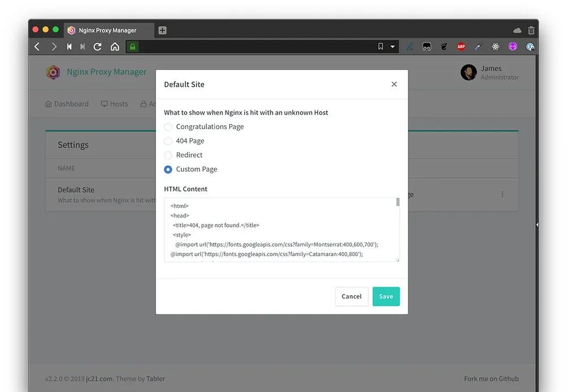Open the eyedropper color picker extension
Image resolution: width=567 pixels, height=392 pixels.
click(x=479, y=46)
